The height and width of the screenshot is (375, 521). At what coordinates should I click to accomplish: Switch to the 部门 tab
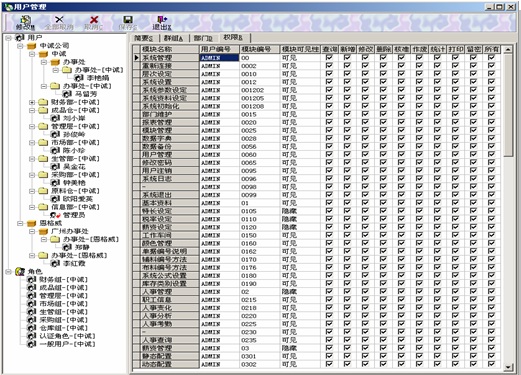pyautogui.click(x=203, y=38)
